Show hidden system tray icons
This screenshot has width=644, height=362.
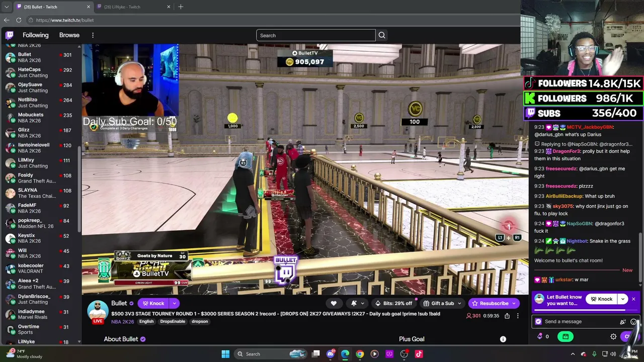(573, 354)
